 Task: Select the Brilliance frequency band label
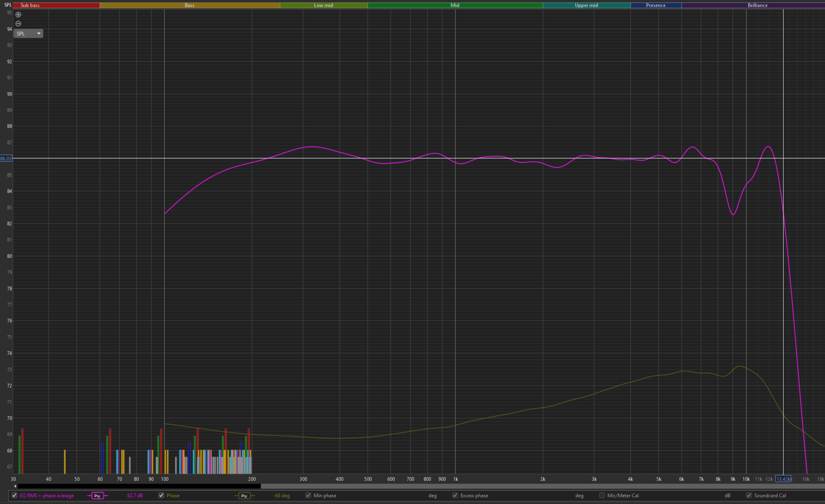click(757, 5)
